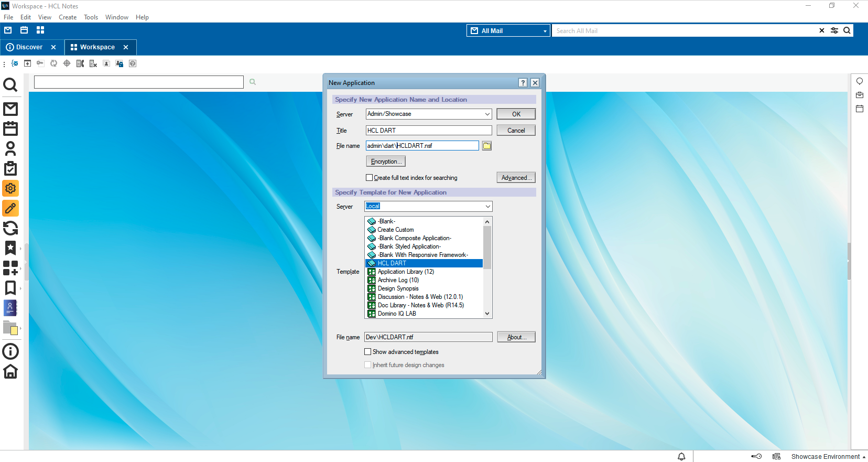Click the folder browse icon beside File name

(x=487, y=146)
